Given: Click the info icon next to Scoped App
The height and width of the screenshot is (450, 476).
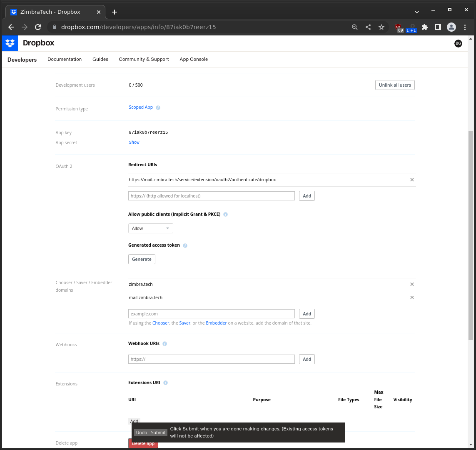Looking at the screenshot, I should click(158, 107).
